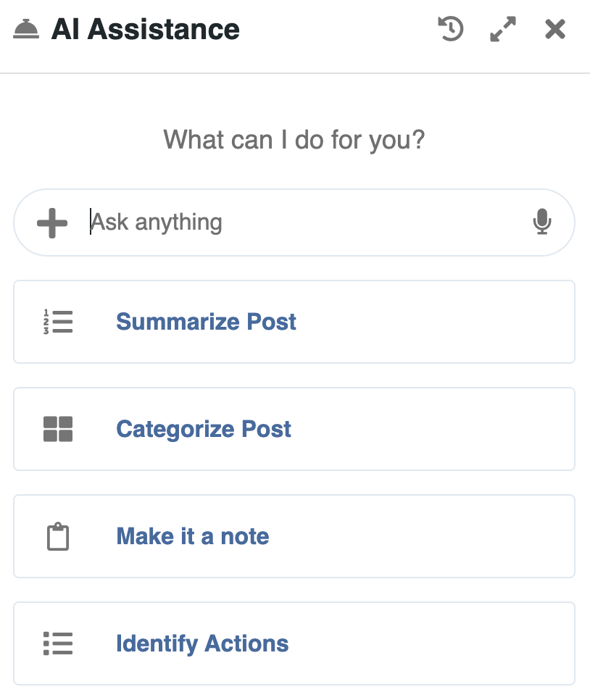Select the Summarize Post label
The image size is (590, 700).
tap(207, 322)
